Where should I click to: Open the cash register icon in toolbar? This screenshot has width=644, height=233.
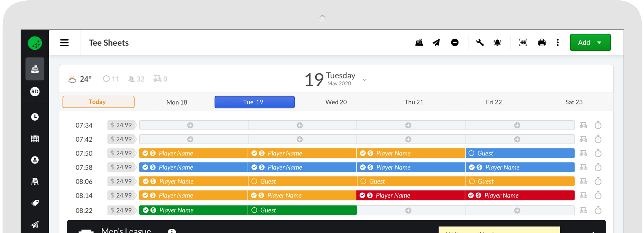419,43
